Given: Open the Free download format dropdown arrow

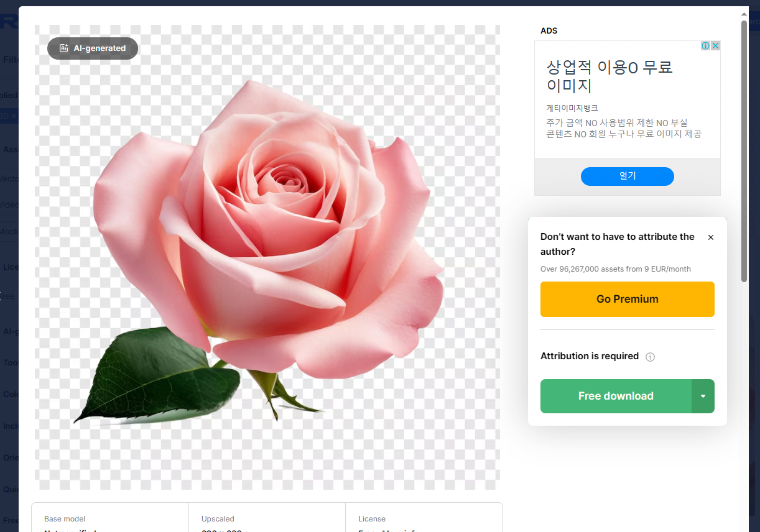Looking at the screenshot, I should [x=703, y=396].
